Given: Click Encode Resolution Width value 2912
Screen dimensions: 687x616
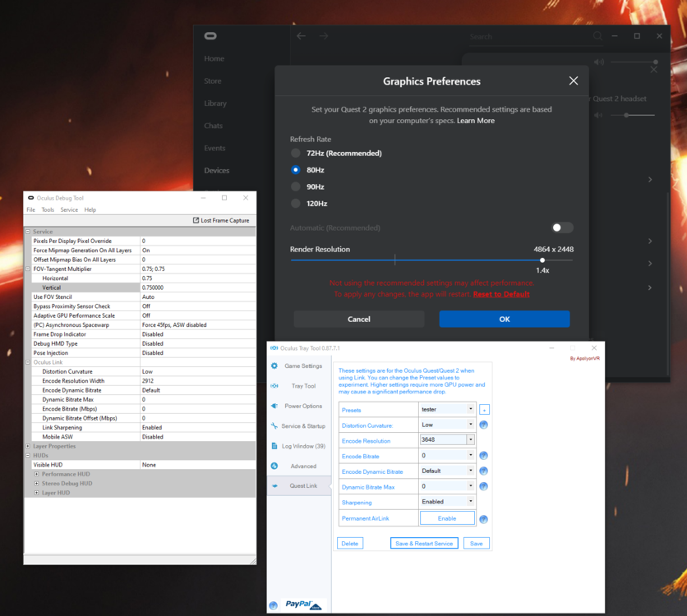Looking at the screenshot, I should pos(197,381).
